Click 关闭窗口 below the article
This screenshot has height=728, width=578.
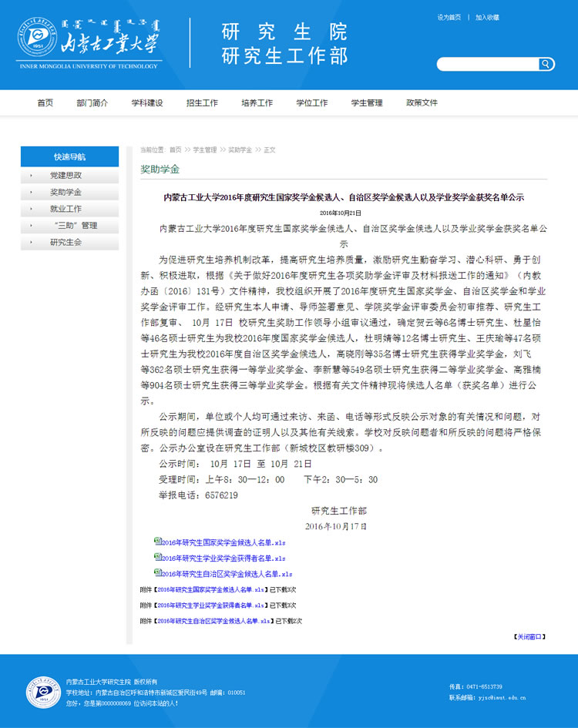point(529,637)
